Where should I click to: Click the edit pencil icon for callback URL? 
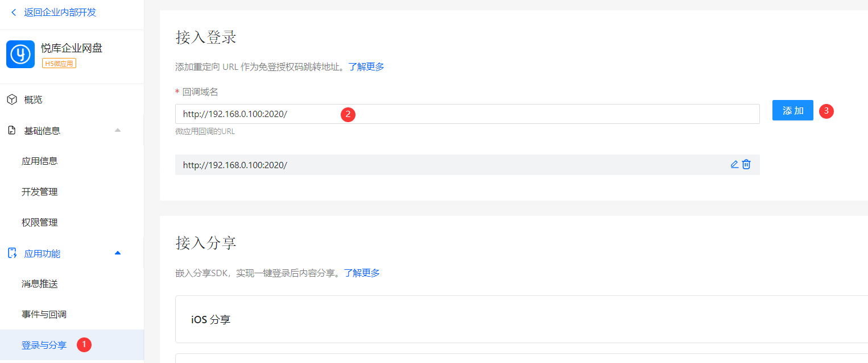[x=734, y=165]
